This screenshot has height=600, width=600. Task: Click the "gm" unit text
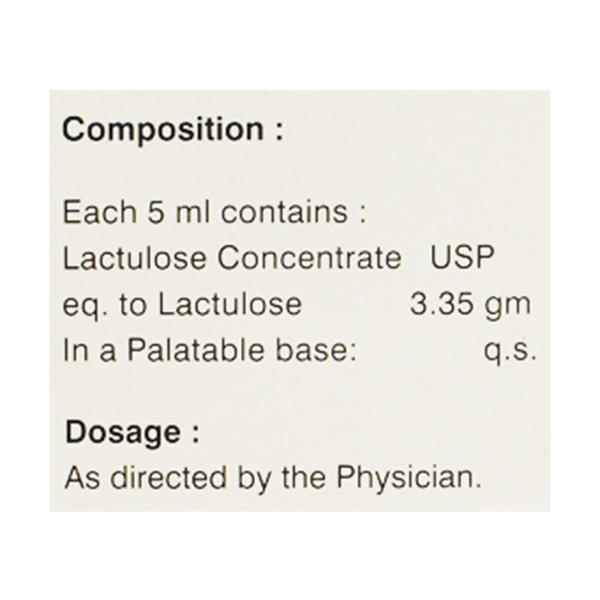tap(509, 305)
